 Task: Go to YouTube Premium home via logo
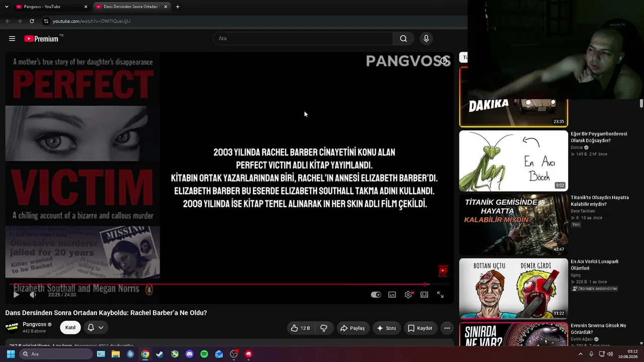click(41, 39)
